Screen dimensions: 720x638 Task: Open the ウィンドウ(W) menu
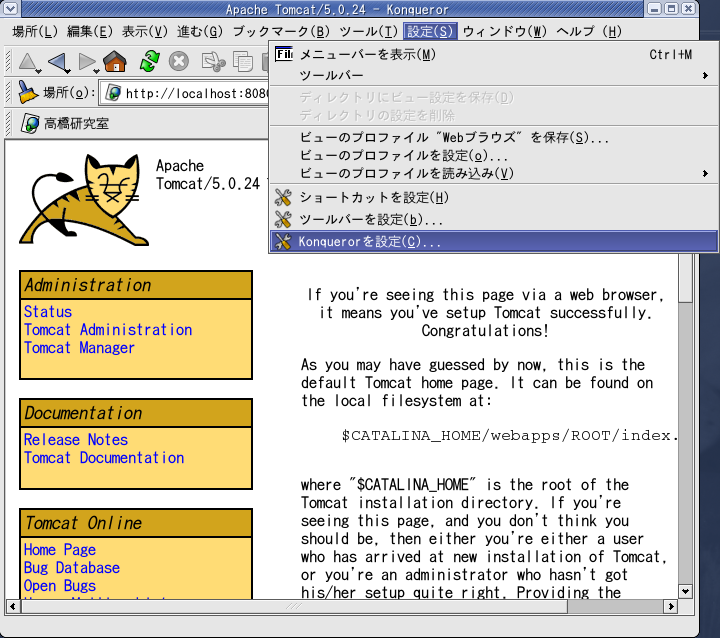click(505, 31)
